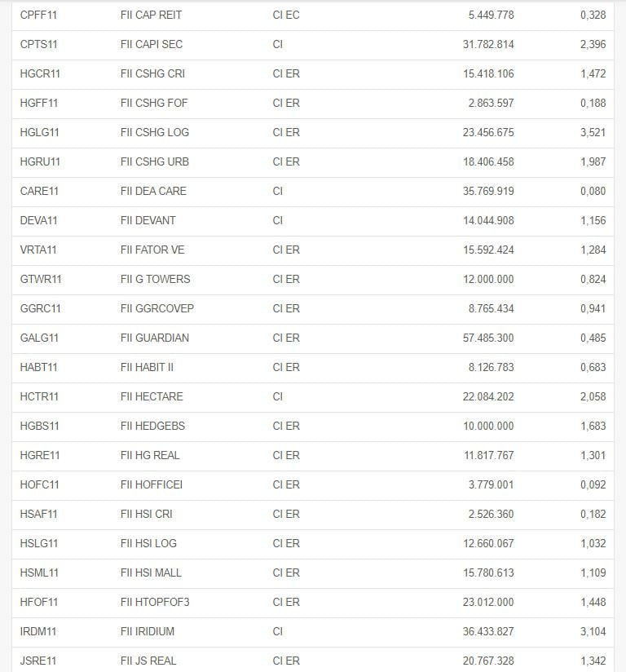This screenshot has height=672, width=626.
Task: Select HGLG11 quantity 23.456.675
Action: 488,132
